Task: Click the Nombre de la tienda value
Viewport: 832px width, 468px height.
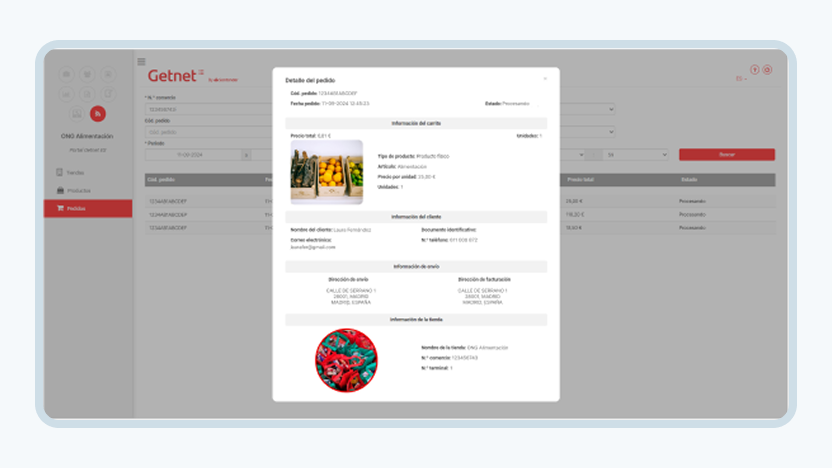Action: (488, 348)
